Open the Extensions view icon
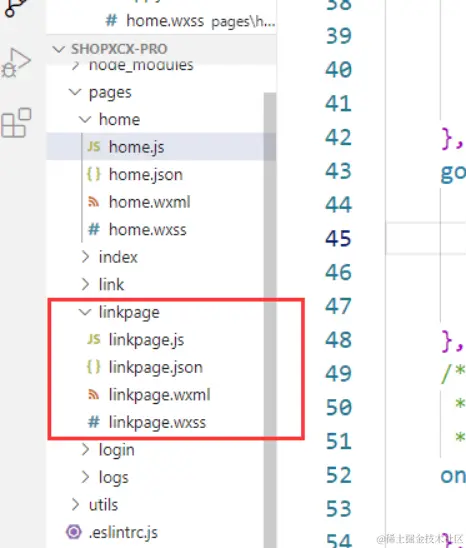Screen dimensions: 467x548 point(16,123)
